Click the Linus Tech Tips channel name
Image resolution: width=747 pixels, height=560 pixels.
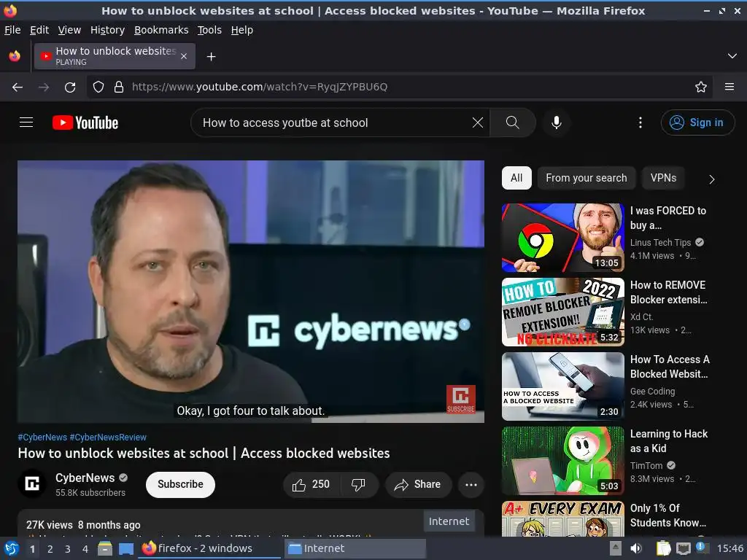pos(660,242)
